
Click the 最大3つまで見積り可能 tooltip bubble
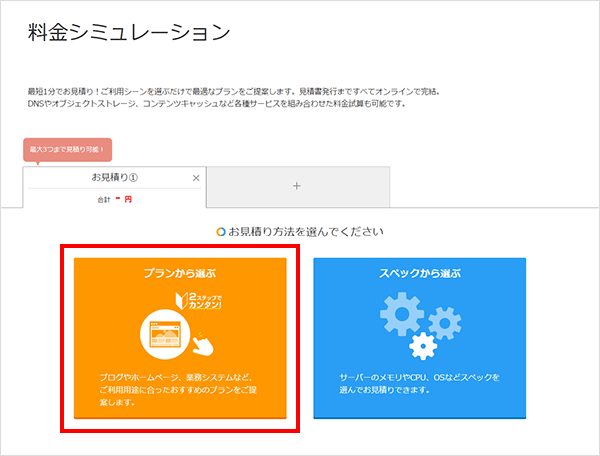68,149
